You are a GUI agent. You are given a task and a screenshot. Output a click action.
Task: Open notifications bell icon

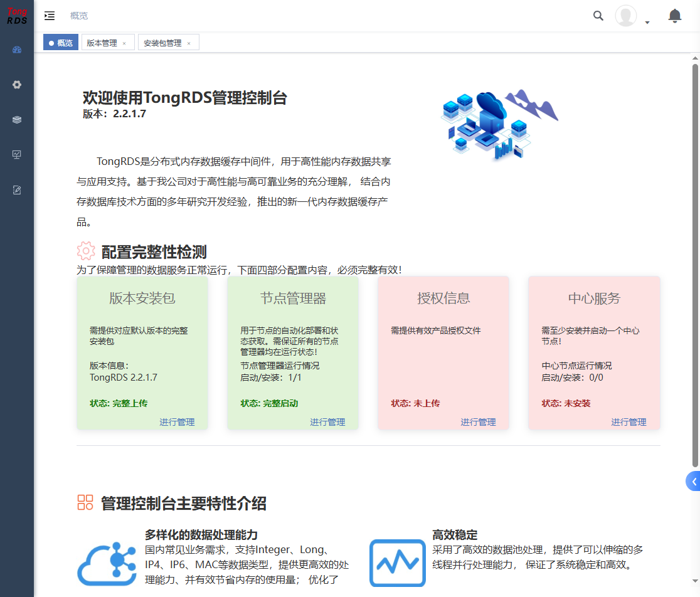click(x=674, y=16)
